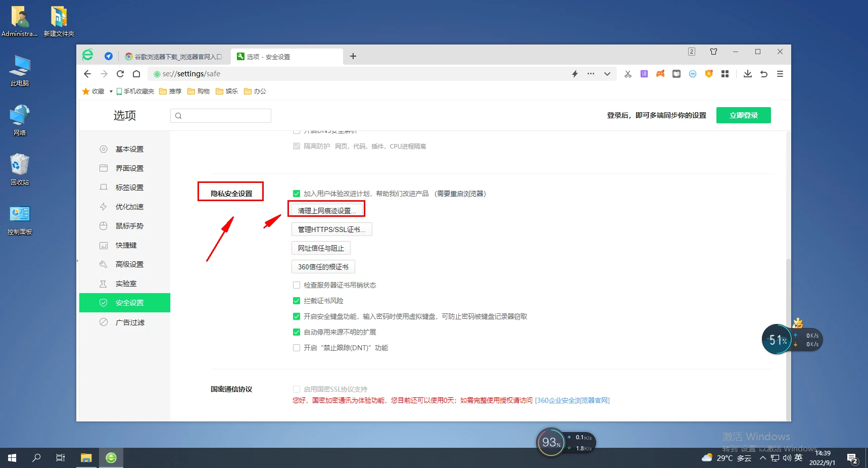This screenshot has width=868, height=468.
Task: Click the blue round extension icon
Action: coord(693,74)
